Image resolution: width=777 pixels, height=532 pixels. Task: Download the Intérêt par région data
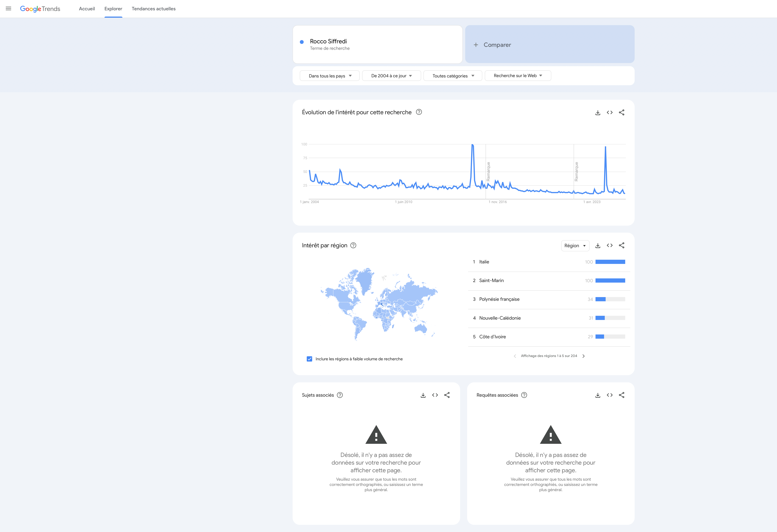[598, 246]
